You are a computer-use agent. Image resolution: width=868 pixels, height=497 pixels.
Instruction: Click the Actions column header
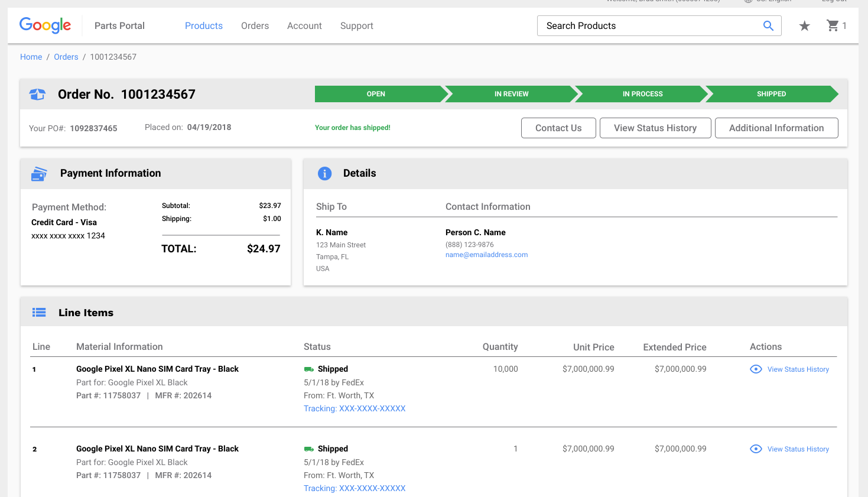pyautogui.click(x=766, y=347)
